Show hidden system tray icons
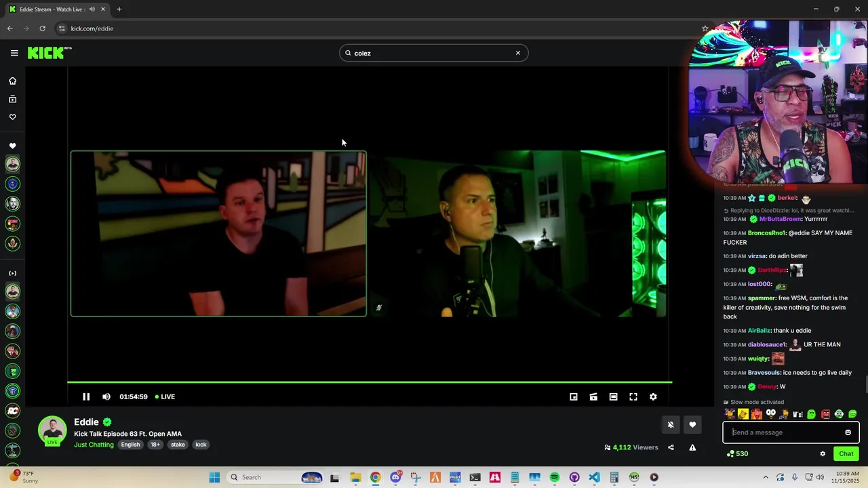Image resolution: width=868 pixels, height=488 pixels. point(766,477)
